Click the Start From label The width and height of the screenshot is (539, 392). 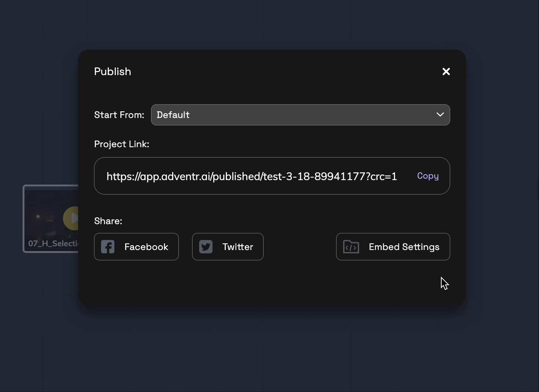coord(119,115)
